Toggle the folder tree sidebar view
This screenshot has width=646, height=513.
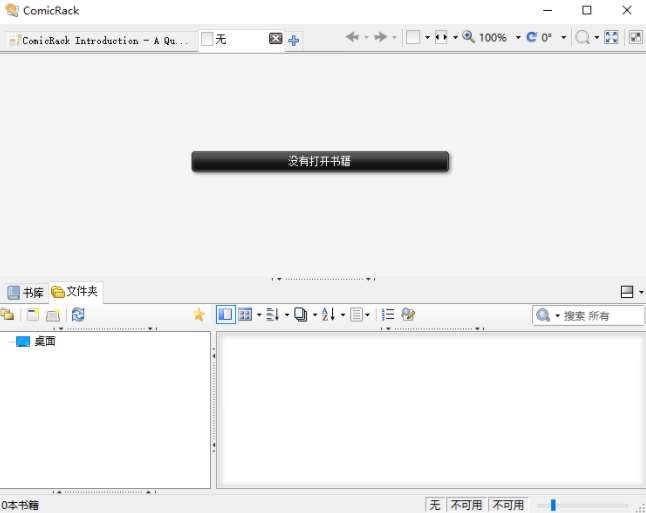pyautogui.click(x=225, y=314)
